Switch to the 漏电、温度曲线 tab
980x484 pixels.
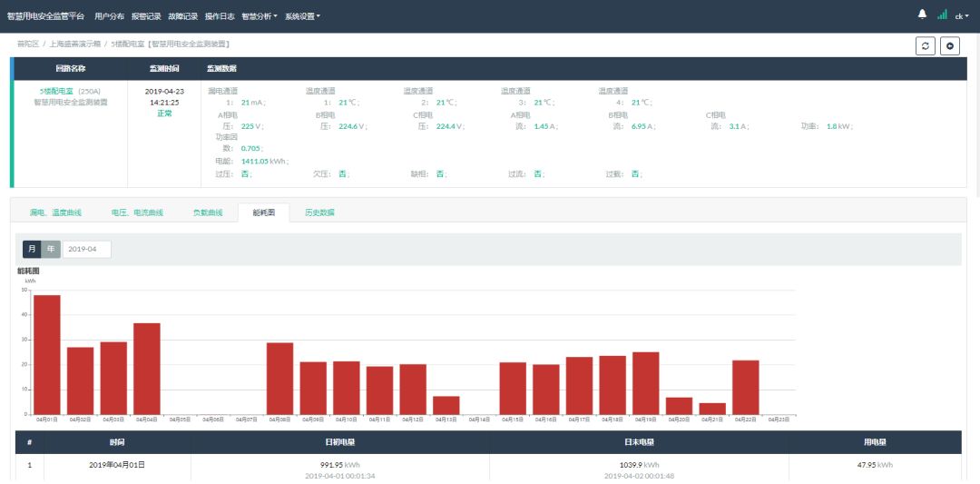[55, 212]
